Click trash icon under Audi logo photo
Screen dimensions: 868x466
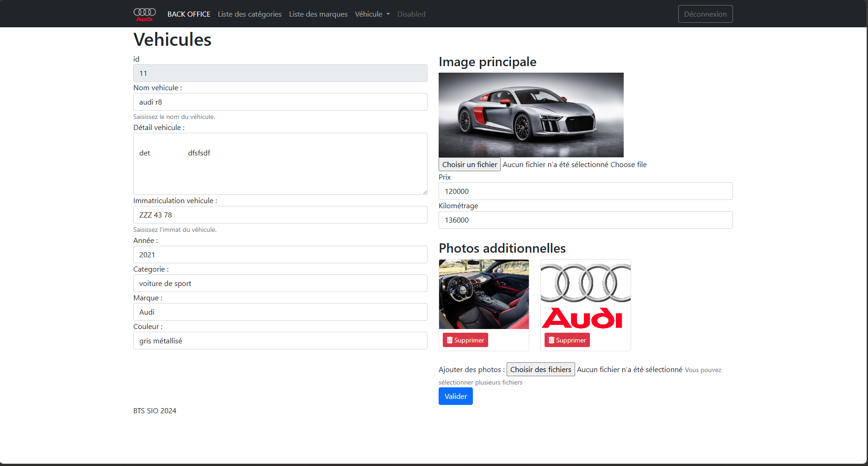pyautogui.click(x=552, y=340)
